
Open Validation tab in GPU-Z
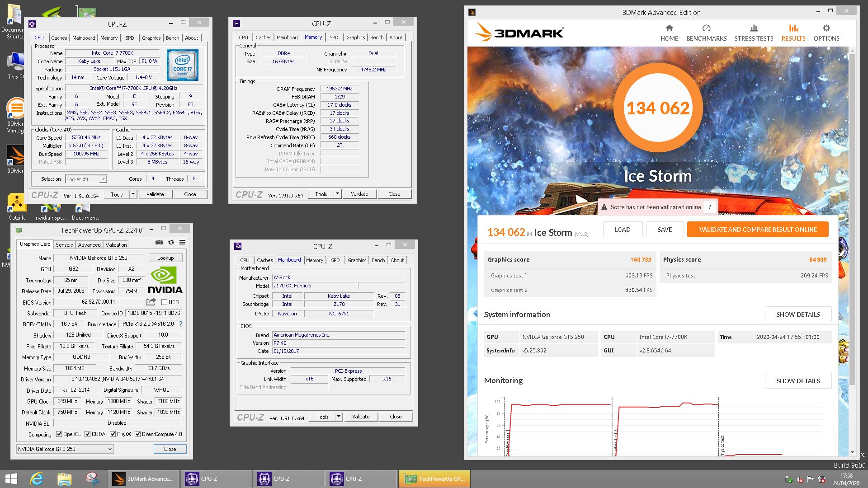(x=116, y=244)
